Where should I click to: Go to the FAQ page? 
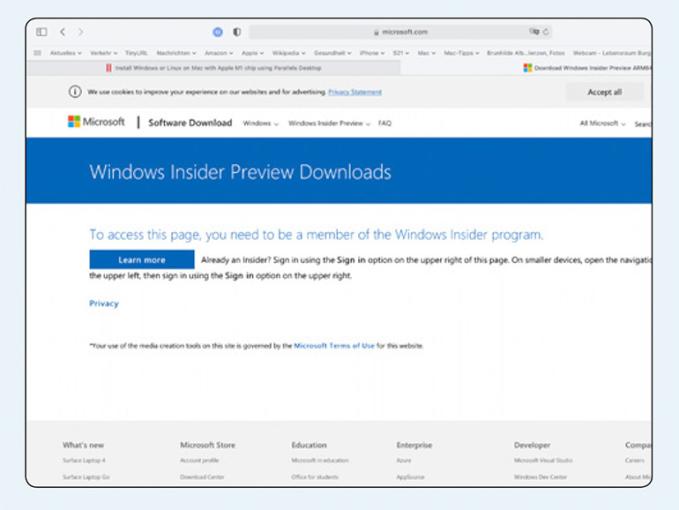click(x=385, y=123)
